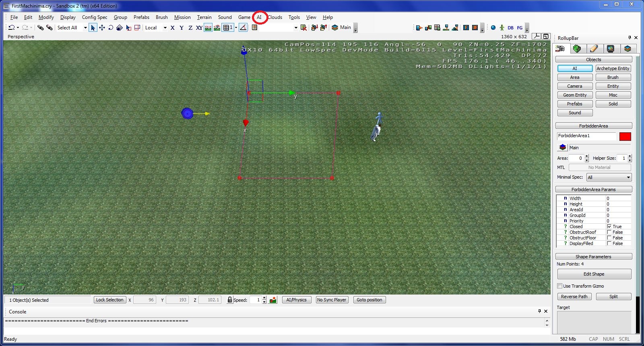Enable the ObstructRoof checkbox
This screenshot has height=346, width=644.
609,232
